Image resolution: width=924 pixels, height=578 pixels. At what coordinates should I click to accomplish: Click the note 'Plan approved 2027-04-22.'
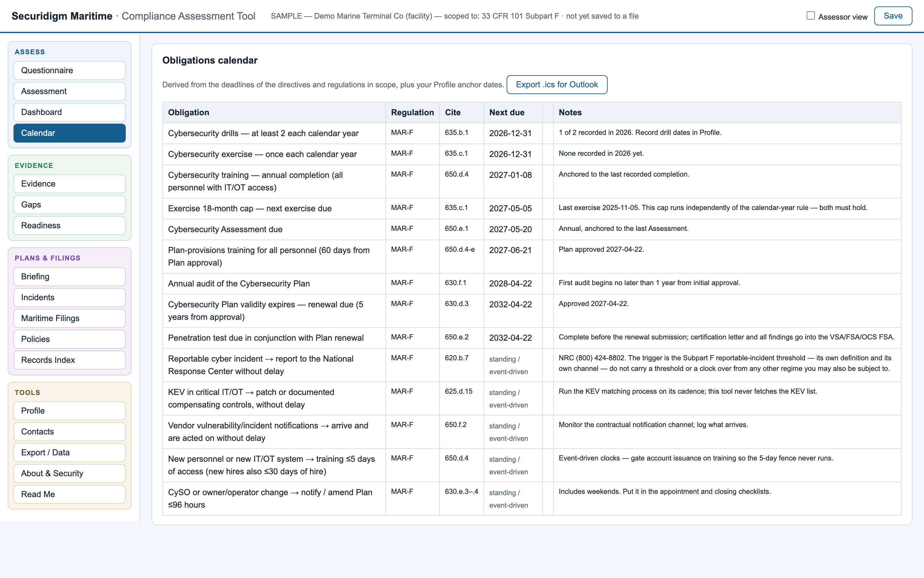click(601, 250)
